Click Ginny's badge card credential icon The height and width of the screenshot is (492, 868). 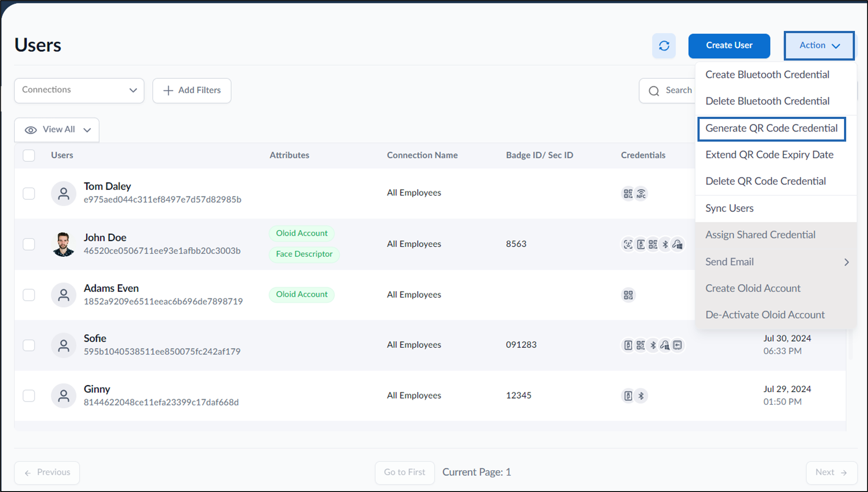click(628, 396)
